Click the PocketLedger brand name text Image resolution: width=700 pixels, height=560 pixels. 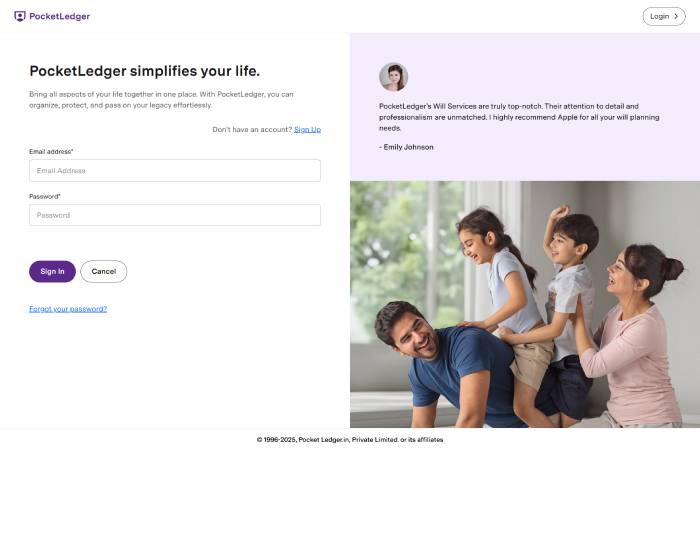click(x=59, y=17)
